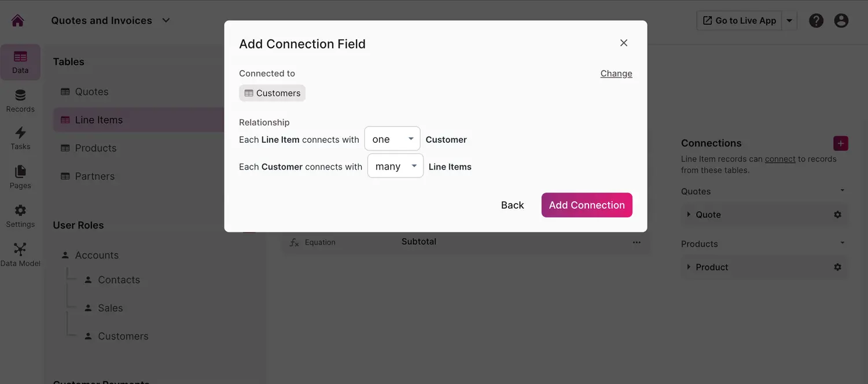
Task: Click the Change link in dialog
Action: coord(616,73)
